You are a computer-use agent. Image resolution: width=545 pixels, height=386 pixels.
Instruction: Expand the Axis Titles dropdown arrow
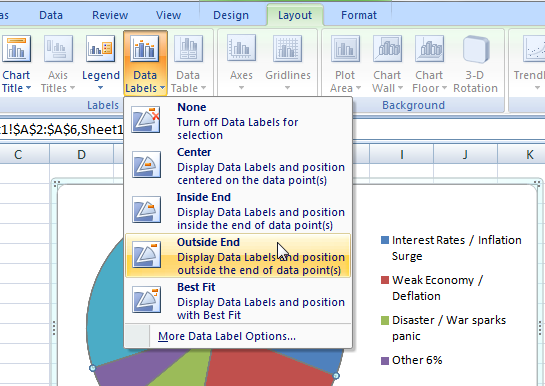(x=72, y=88)
